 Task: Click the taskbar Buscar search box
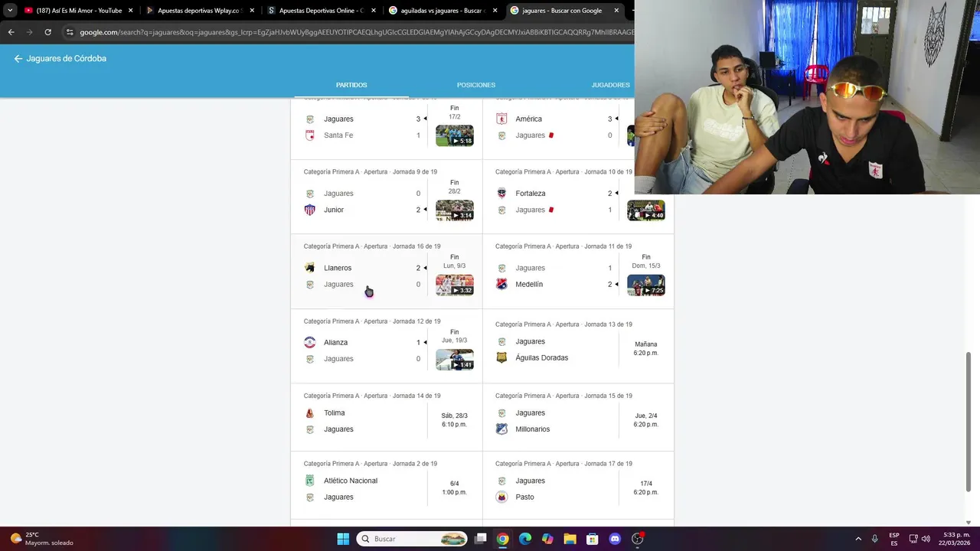[x=413, y=539]
